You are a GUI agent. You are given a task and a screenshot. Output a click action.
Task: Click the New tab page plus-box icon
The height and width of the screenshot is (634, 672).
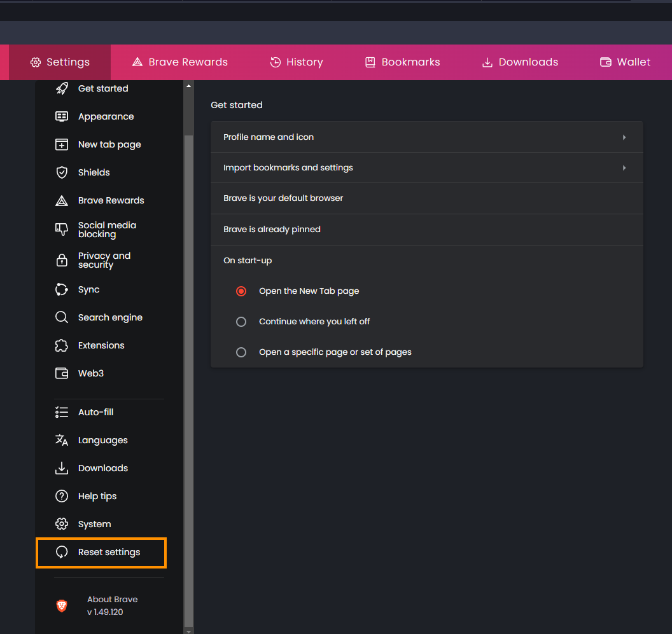[62, 144]
